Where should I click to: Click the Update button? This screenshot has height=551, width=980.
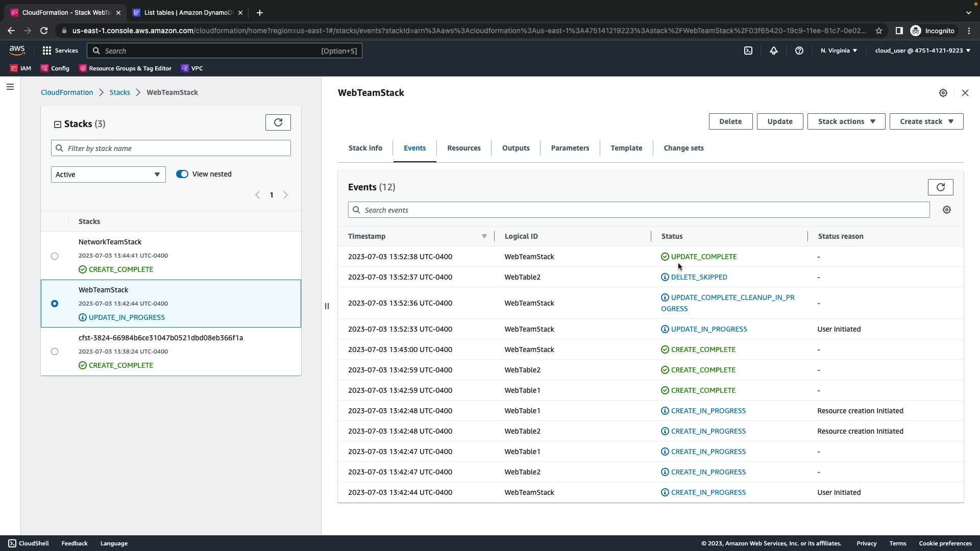pos(779,121)
